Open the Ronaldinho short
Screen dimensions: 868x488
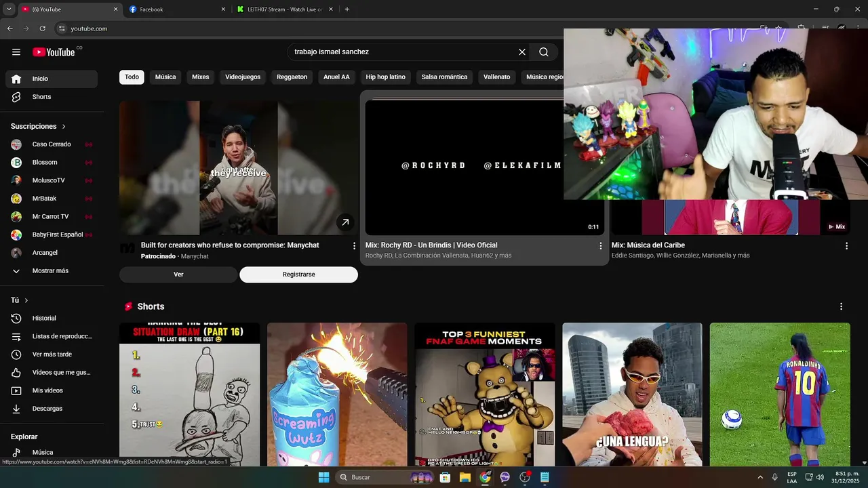point(780,395)
